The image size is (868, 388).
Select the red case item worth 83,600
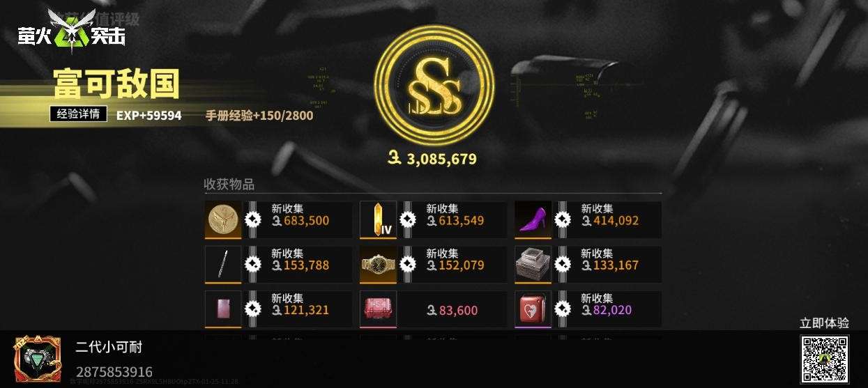pos(378,309)
